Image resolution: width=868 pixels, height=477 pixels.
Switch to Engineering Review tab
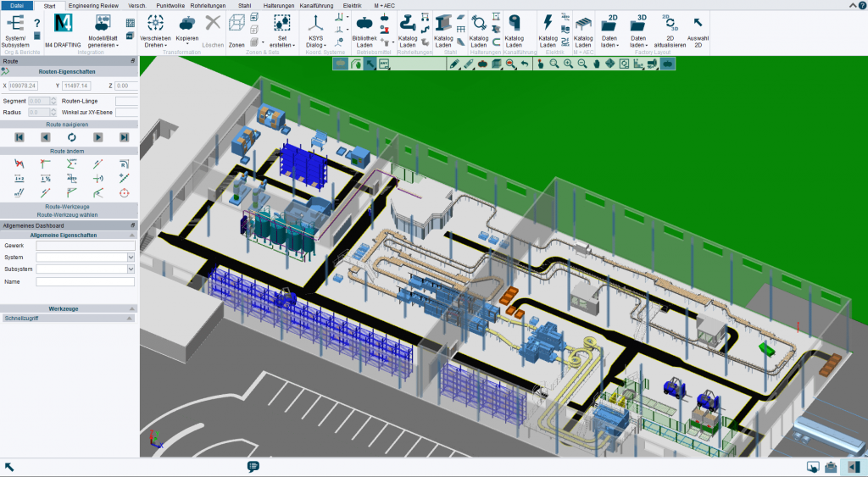pos(93,6)
